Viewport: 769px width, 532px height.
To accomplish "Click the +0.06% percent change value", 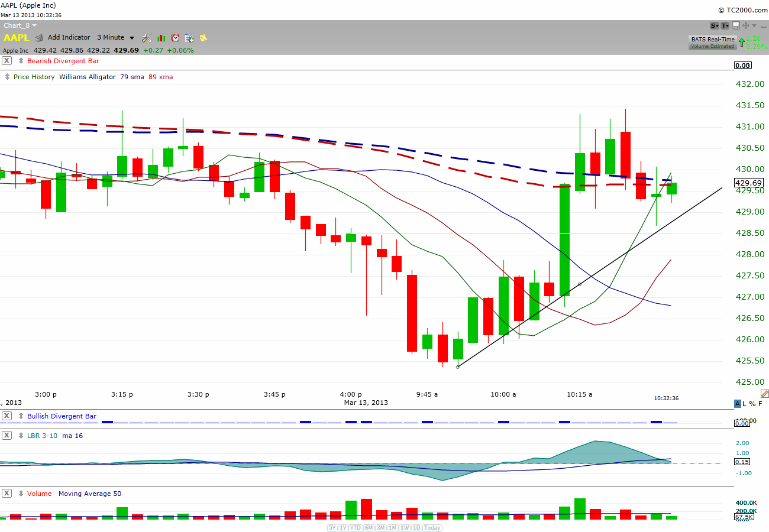I will 179,50.
